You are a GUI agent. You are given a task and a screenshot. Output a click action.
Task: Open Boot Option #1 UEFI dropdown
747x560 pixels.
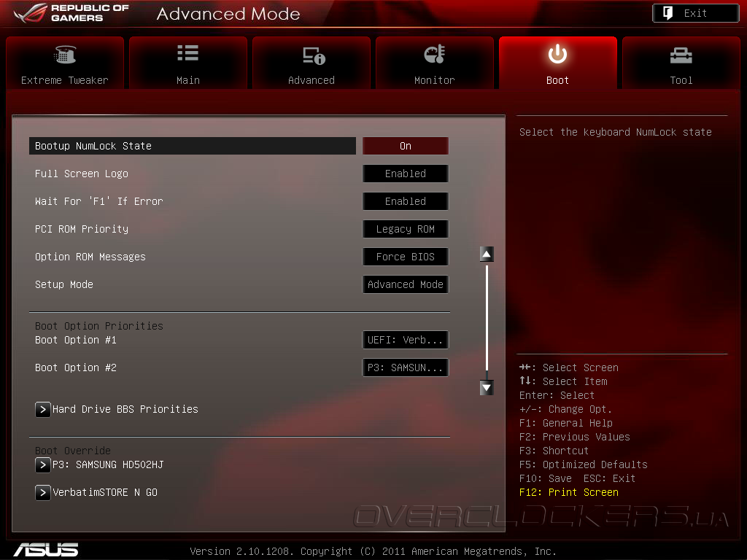coord(406,340)
